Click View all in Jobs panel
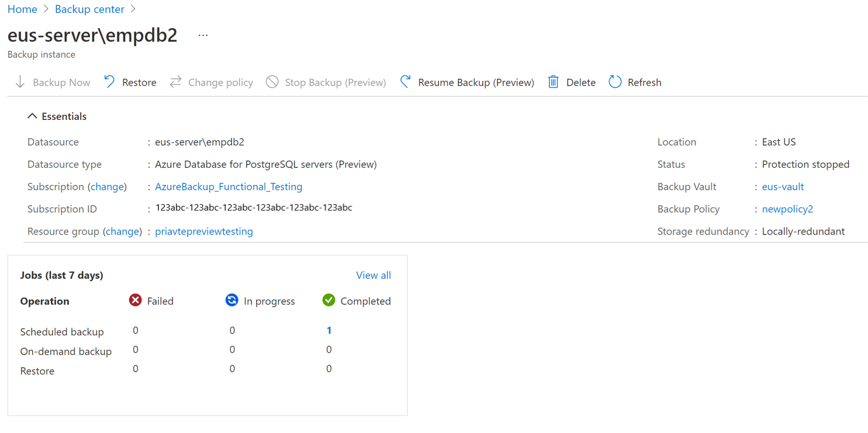Image resolution: width=868 pixels, height=433 pixels. click(x=373, y=274)
